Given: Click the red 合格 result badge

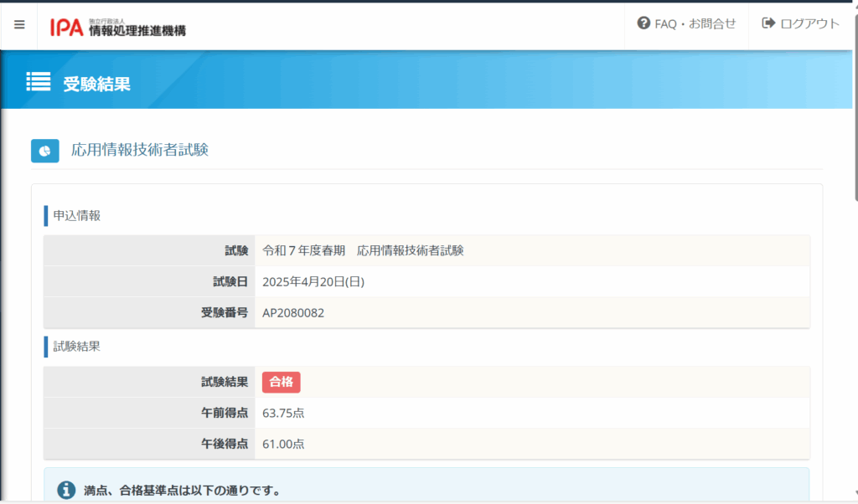Looking at the screenshot, I should coord(281,382).
